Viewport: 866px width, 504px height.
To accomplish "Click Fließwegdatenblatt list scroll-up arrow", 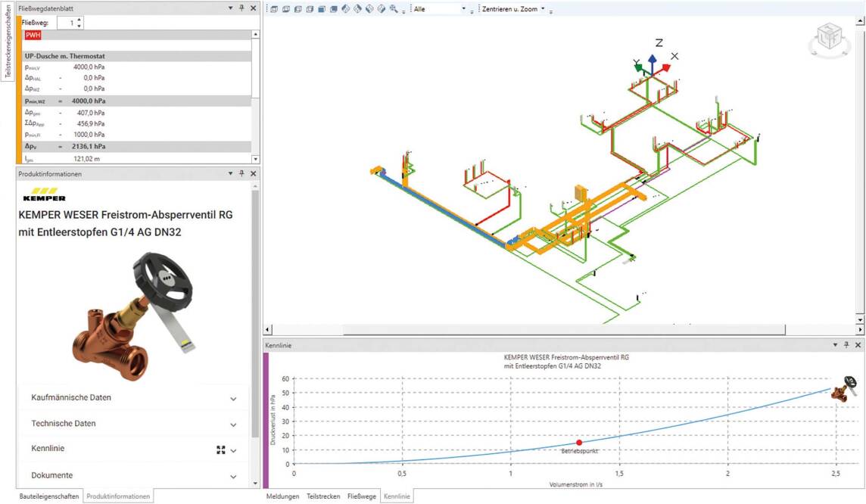I will [x=255, y=34].
